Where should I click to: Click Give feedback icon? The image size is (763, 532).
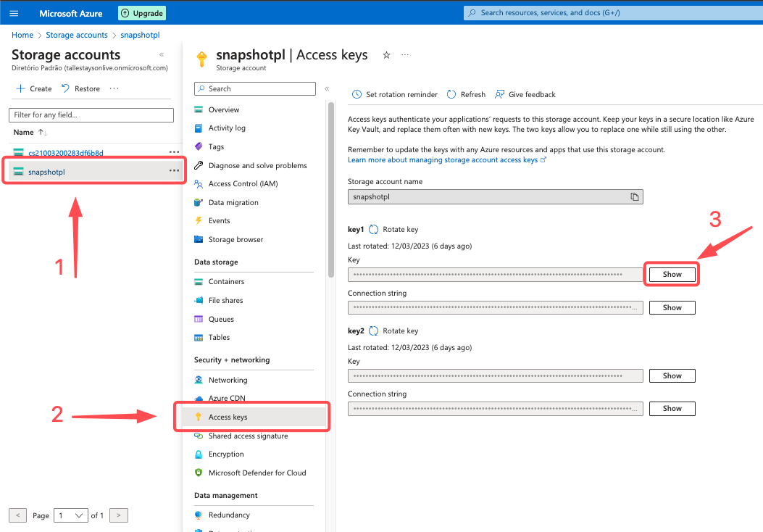[x=500, y=94]
